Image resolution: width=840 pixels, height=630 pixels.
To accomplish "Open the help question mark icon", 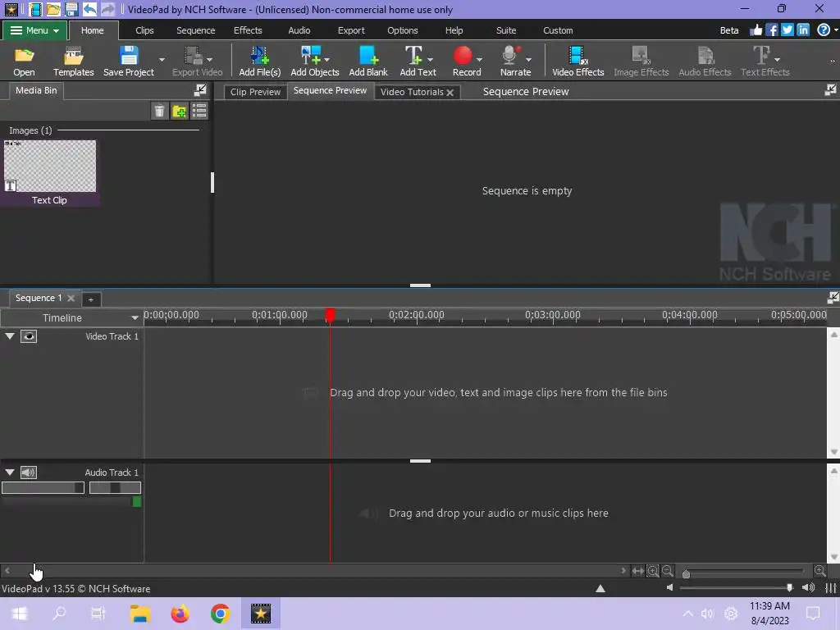I will pyautogui.click(x=824, y=30).
